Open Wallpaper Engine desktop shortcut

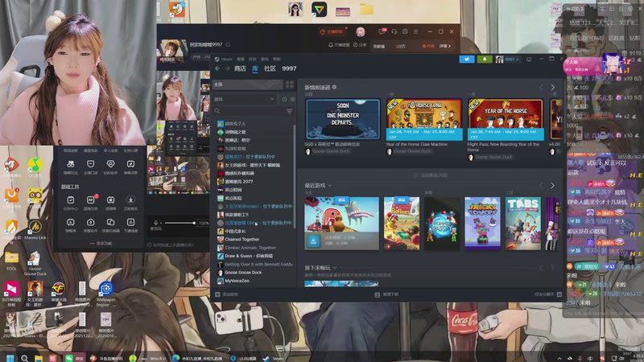(x=106, y=294)
